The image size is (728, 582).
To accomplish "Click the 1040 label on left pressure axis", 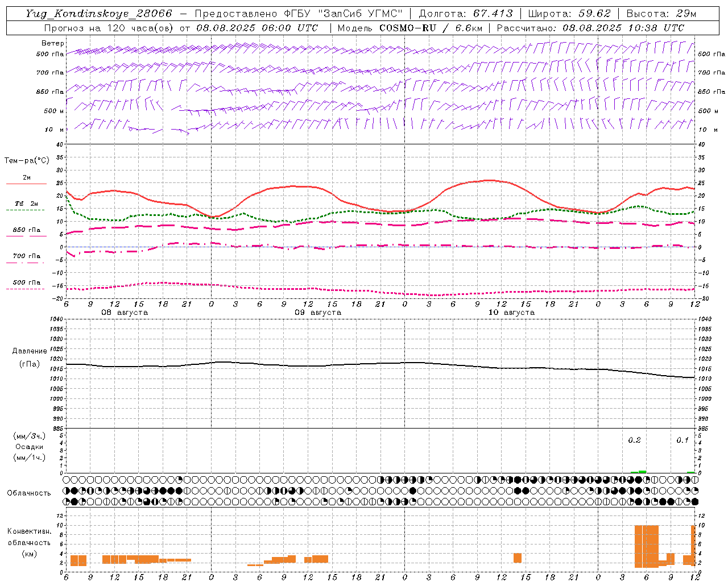I will coord(56,319).
